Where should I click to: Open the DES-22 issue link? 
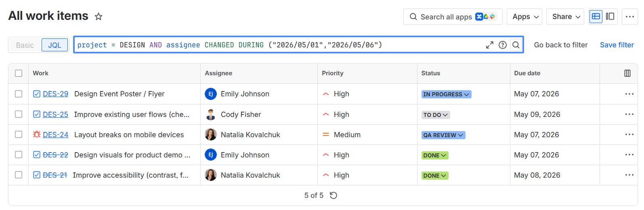(x=55, y=155)
